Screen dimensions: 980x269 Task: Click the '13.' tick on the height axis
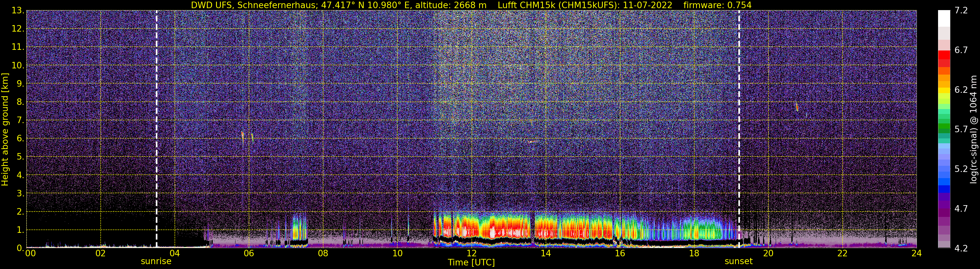click(x=18, y=11)
